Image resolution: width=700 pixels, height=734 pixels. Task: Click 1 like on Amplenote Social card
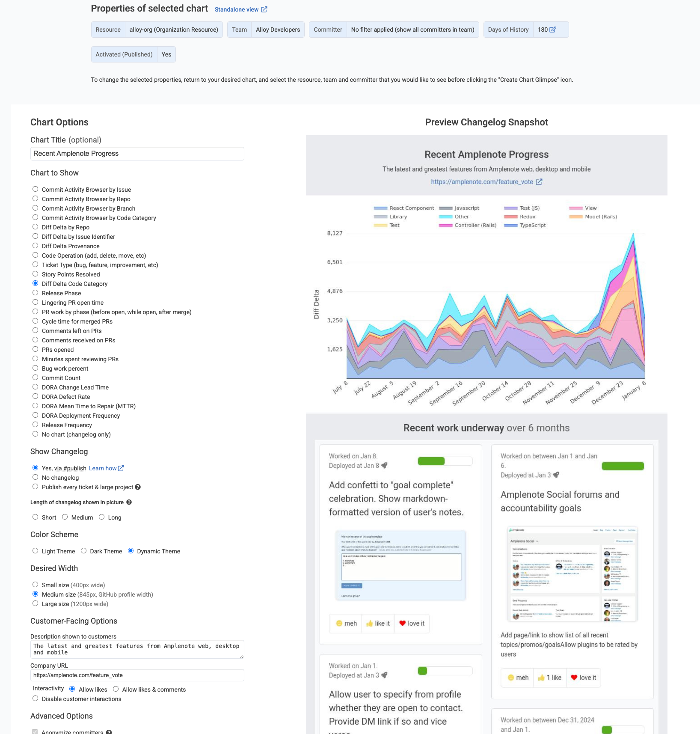550,678
